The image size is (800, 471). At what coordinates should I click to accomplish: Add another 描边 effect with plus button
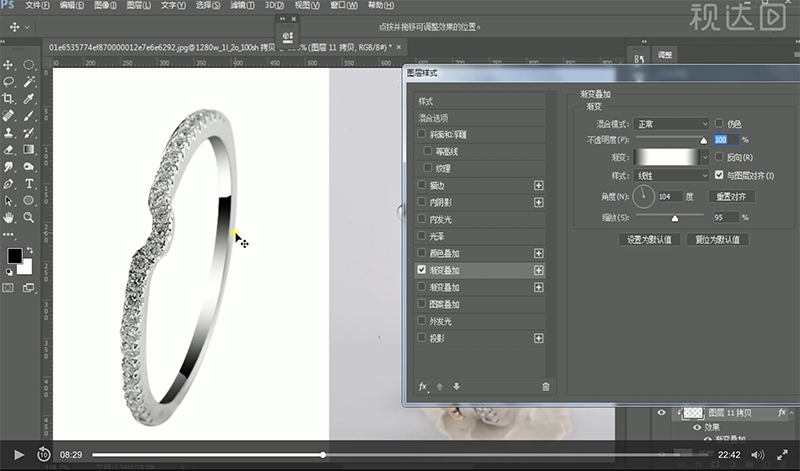(538, 186)
